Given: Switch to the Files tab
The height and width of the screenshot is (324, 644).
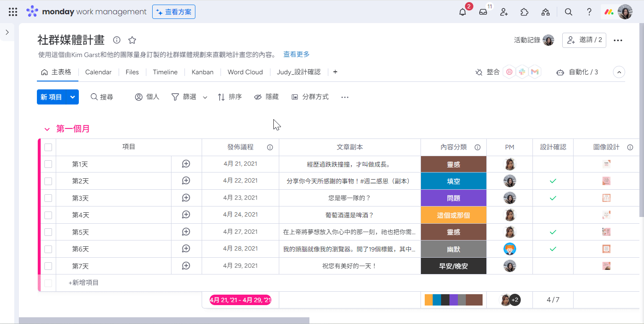Looking at the screenshot, I should pos(132,72).
